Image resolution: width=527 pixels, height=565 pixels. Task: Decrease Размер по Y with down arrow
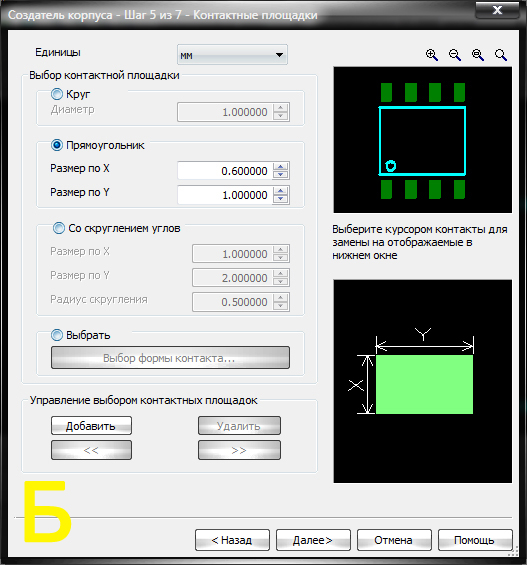pyautogui.click(x=281, y=199)
